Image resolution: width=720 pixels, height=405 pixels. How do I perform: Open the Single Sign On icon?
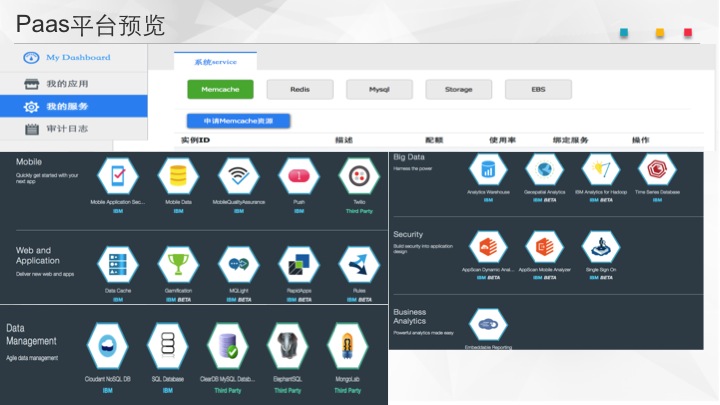[601, 247]
